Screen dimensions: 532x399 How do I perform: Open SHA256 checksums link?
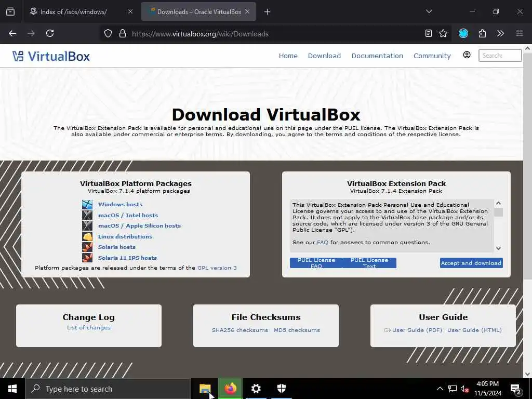click(240, 330)
